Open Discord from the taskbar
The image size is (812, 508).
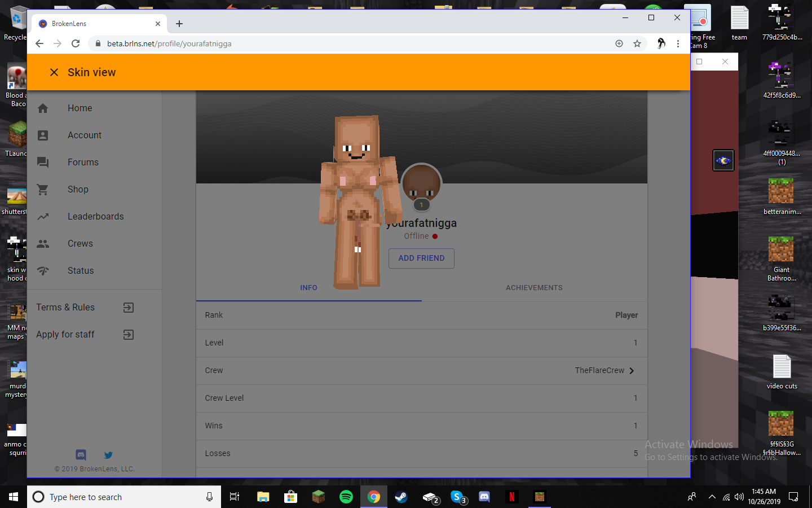pos(484,497)
